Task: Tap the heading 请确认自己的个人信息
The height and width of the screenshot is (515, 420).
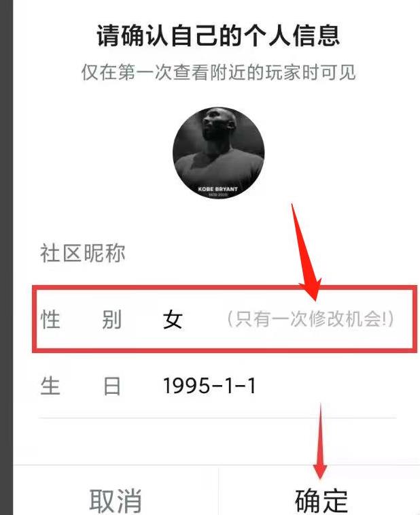Action: 218,35
